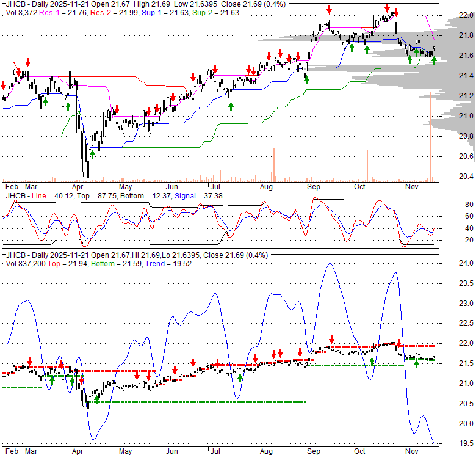
Task: Click the 23.5 label on bottom chart axis
Action: point(466,283)
